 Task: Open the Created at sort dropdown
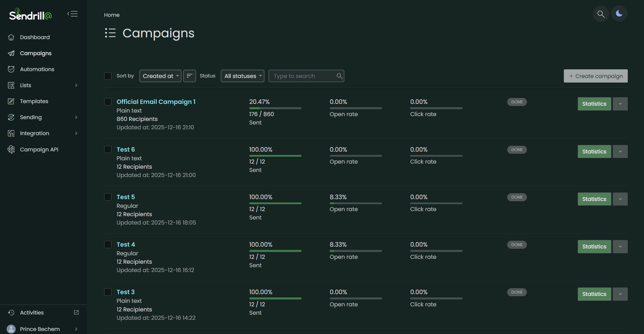160,76
